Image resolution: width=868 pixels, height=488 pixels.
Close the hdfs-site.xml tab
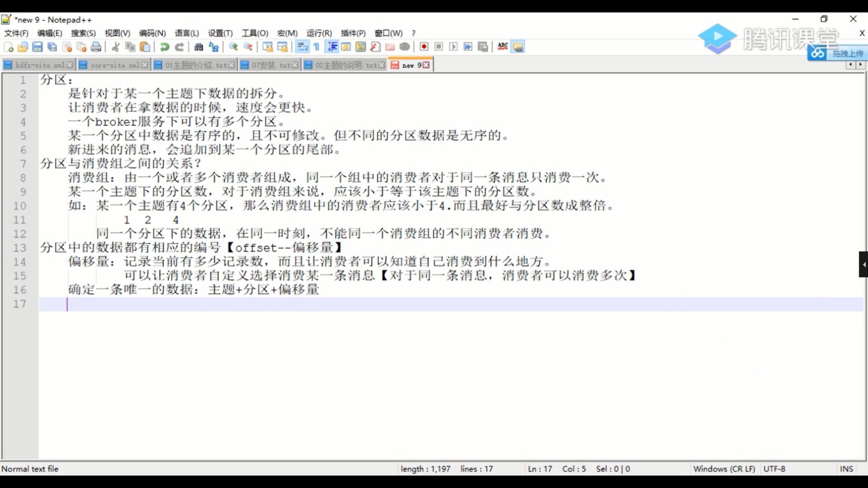[x=70, y=66]
